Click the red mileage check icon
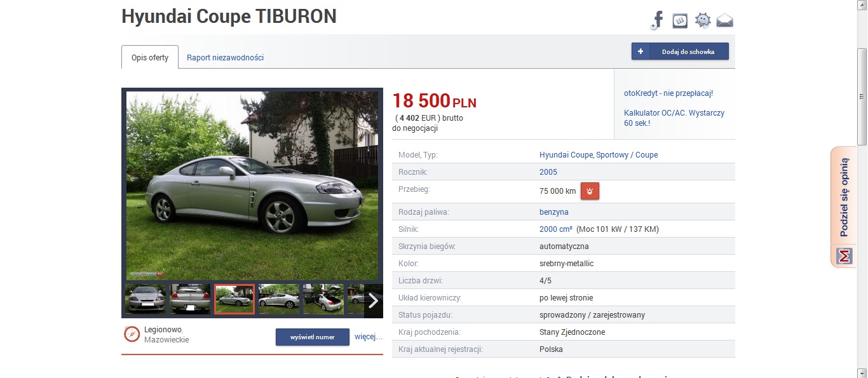This screenshot has width=868, height=378. coord(590,191)
